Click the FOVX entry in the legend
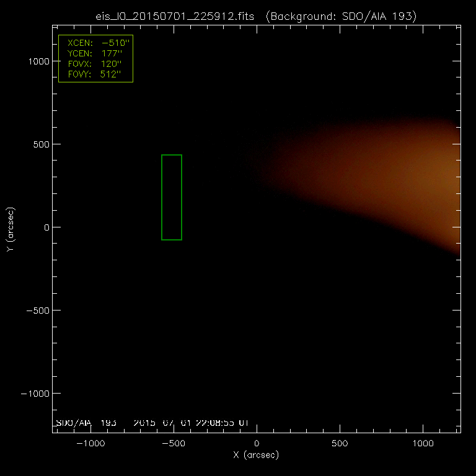Image resolution: width=476 pixels, height=476 pixels. point(95,64)
